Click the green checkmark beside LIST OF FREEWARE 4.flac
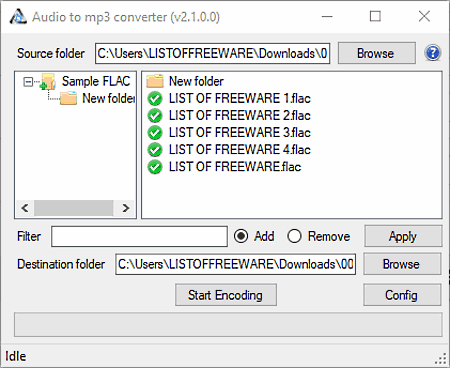The width and height of the screenshot is (450, 368). point(155,150)
